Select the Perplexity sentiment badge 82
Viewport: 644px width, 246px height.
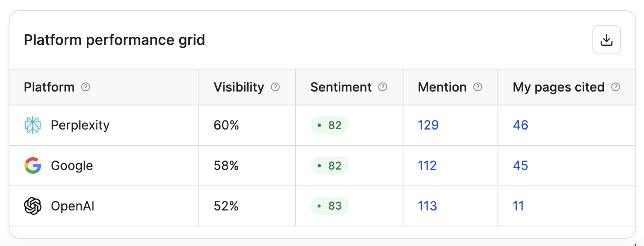(x=329, y=125)
